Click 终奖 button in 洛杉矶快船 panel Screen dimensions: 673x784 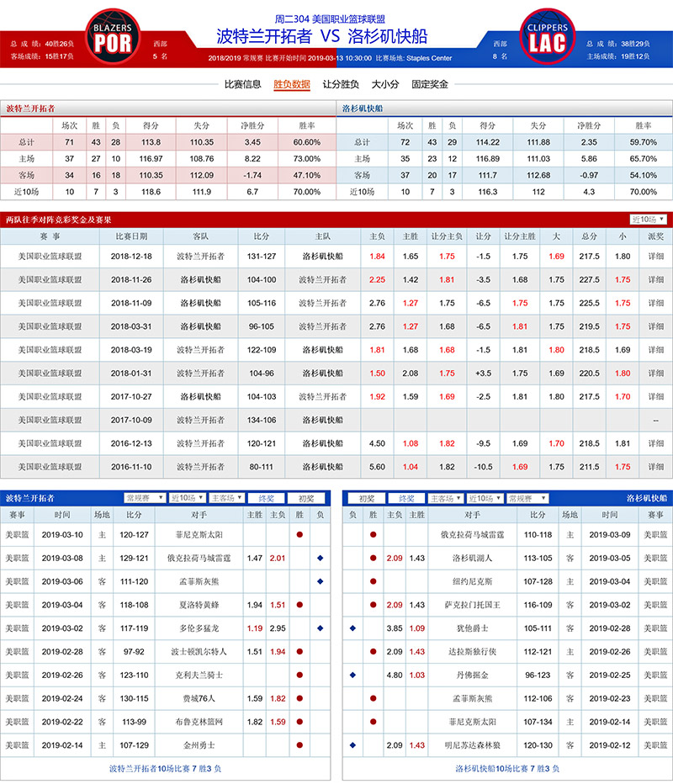(x=406, y=499)
